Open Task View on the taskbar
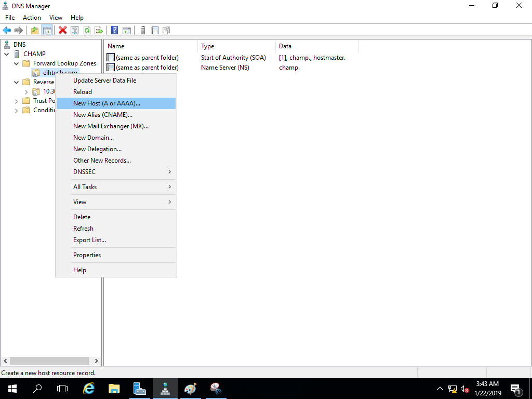 [x=62, y=389]
